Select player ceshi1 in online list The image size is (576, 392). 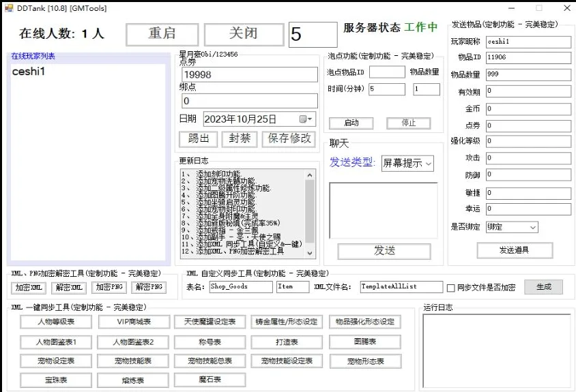29,72
